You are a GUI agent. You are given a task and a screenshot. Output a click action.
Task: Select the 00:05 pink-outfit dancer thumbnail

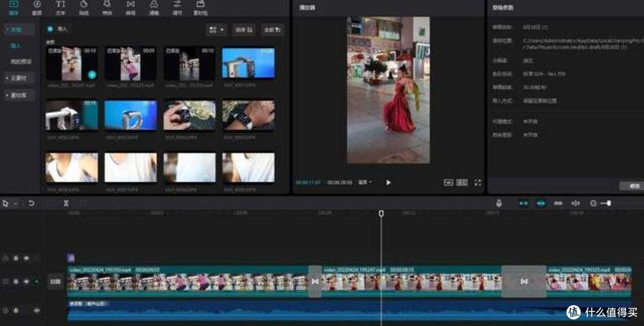(x=131, y=64)
